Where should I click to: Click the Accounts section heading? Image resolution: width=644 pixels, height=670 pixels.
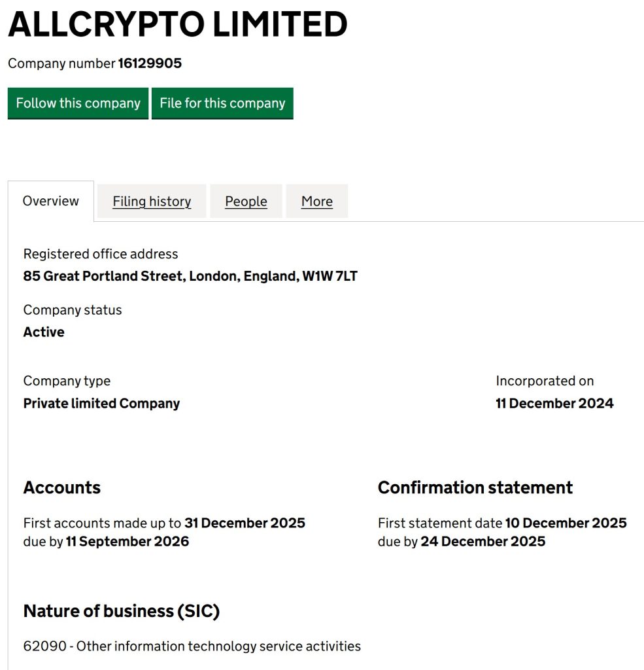[62, 487]
